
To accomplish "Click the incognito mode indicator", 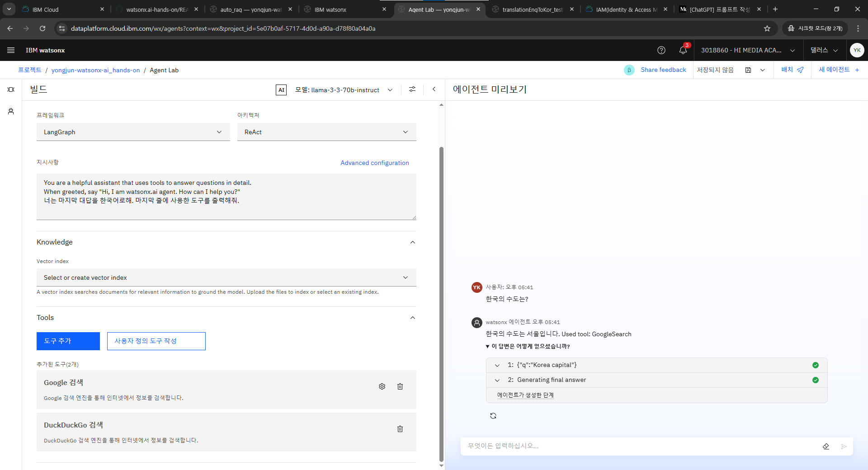I will coord(816,28).
